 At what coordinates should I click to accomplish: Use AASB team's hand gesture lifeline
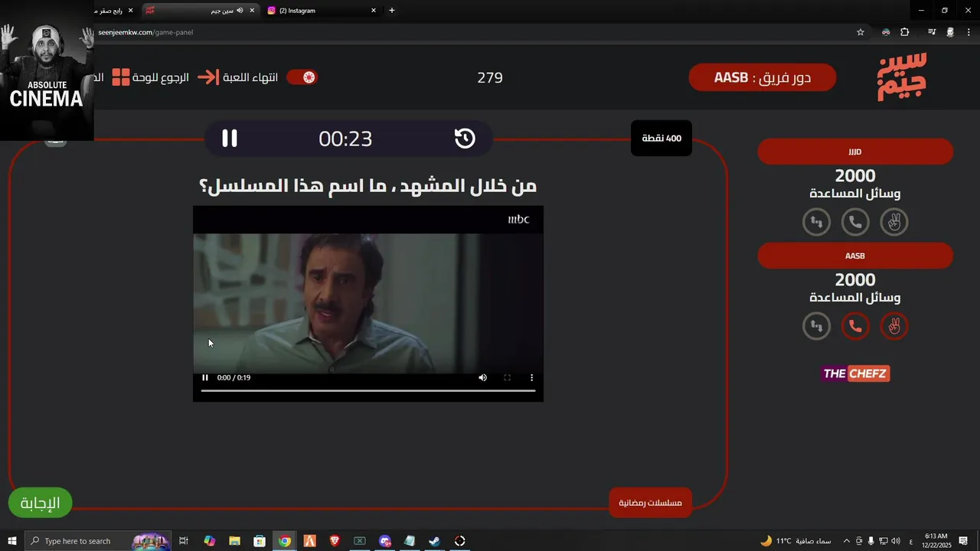click(894, 326)
